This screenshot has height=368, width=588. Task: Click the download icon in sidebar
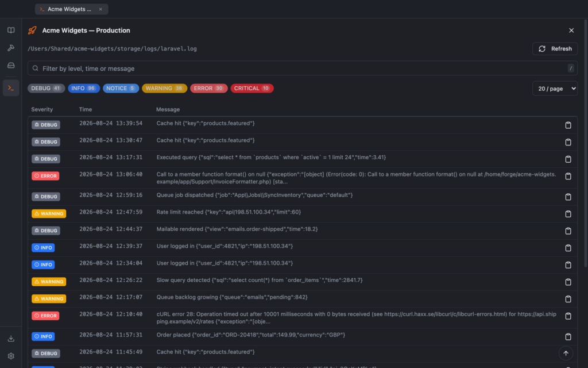(x=11, y=338)
